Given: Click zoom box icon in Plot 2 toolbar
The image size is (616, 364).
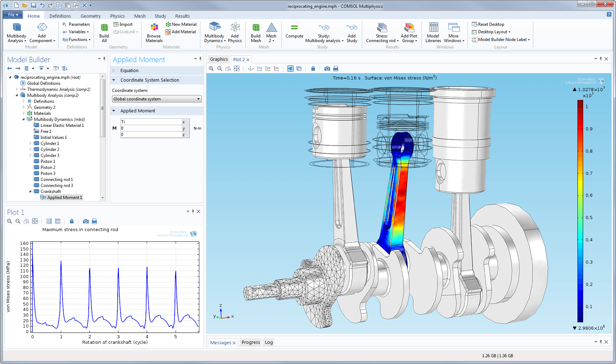Looking at the screenshot, I should pyautogui.click(x=228, y=69).
